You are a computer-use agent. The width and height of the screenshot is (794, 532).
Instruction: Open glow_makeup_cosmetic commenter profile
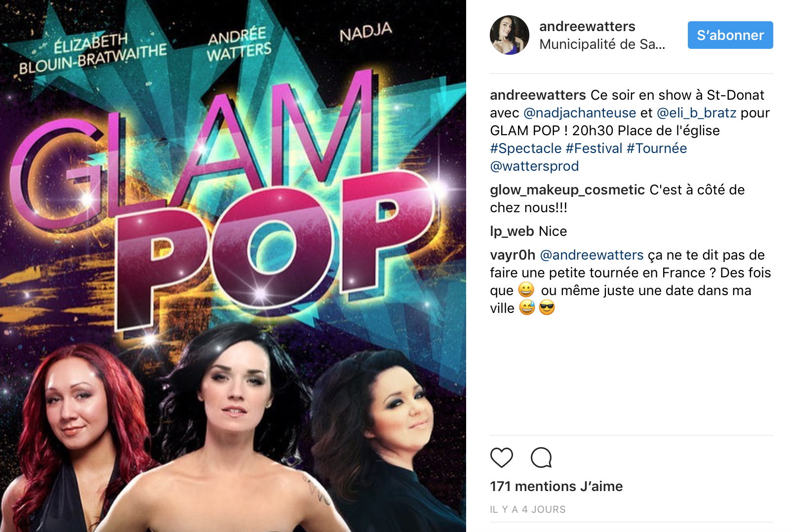[567, 190]
